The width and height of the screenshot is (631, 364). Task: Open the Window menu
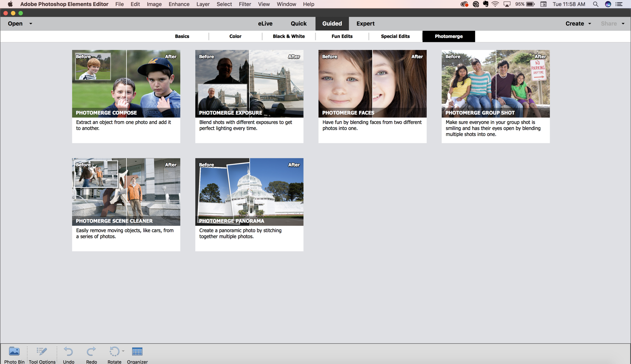click(x=286, y=4)
